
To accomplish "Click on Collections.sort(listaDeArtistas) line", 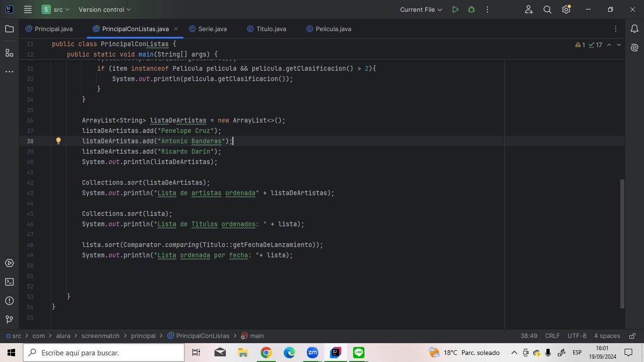I will (146, 182).
